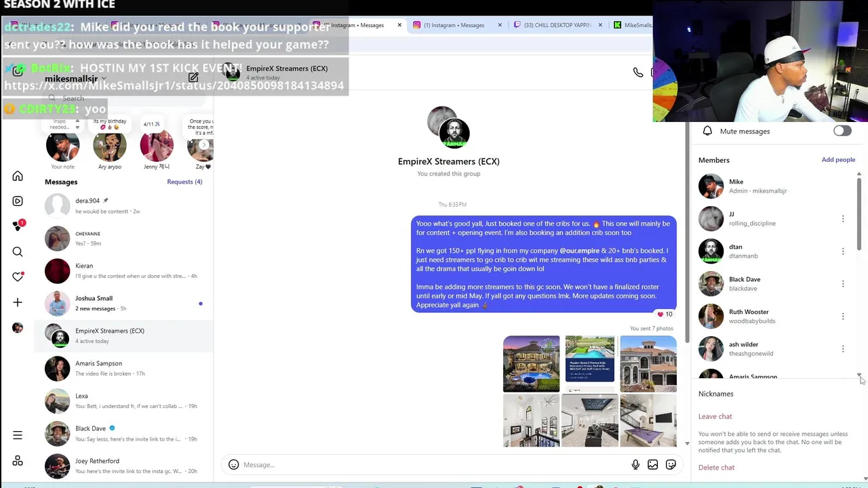Open conversation with Kieran

[x=123, y=271]
